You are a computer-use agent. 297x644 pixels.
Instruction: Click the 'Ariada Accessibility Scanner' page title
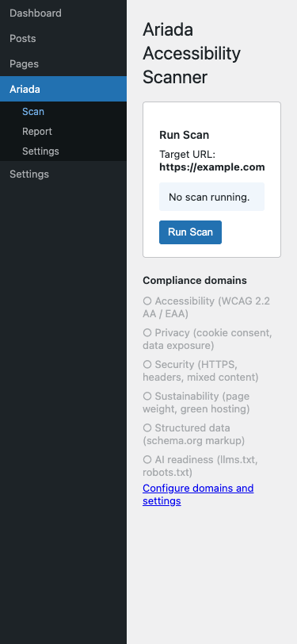[x=192, y=53]
